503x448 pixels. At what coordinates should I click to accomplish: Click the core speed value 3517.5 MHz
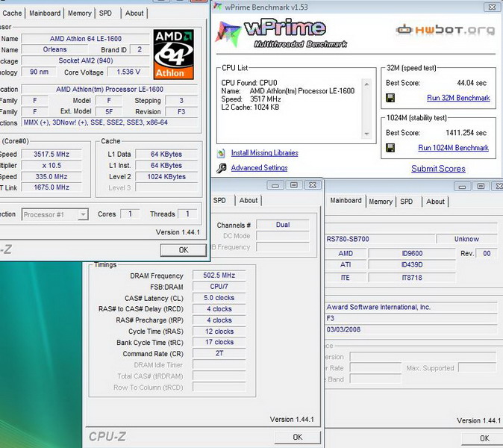coord(51,155)
